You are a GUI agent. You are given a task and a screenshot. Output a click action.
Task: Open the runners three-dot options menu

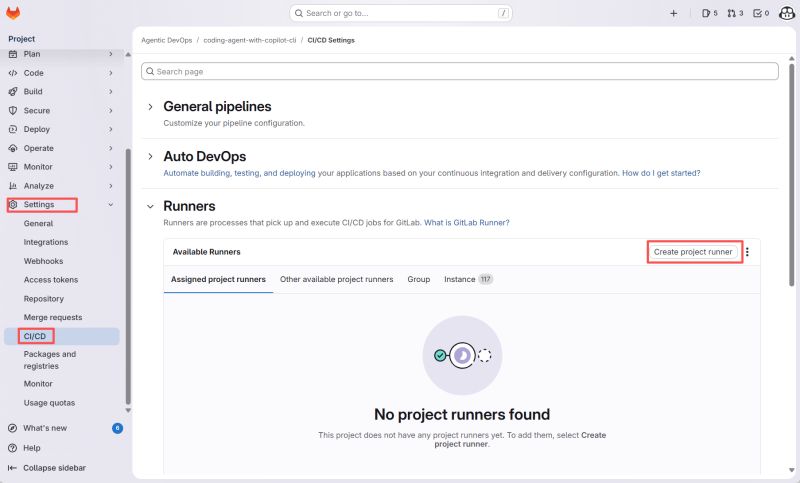point(747,252)
